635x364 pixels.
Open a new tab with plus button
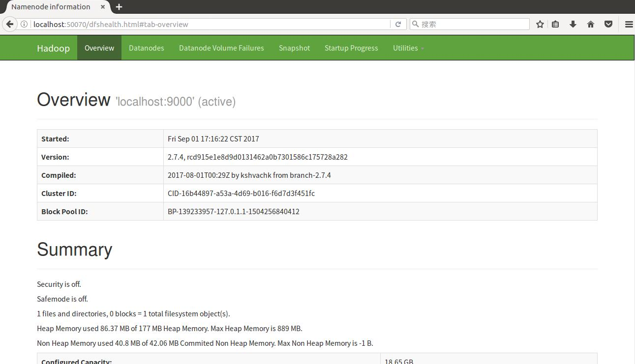click(119, 7)
